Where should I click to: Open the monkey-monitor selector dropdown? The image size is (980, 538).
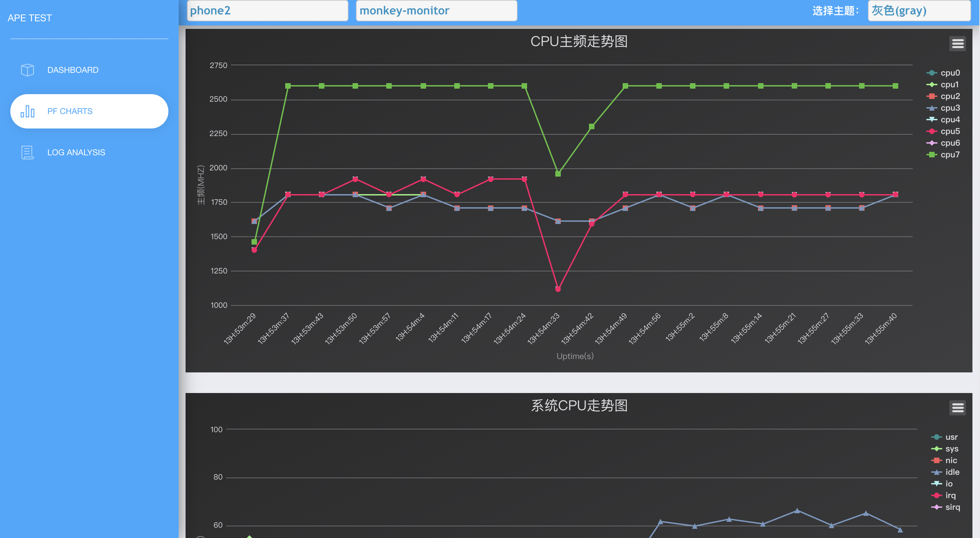click(436, 11)
